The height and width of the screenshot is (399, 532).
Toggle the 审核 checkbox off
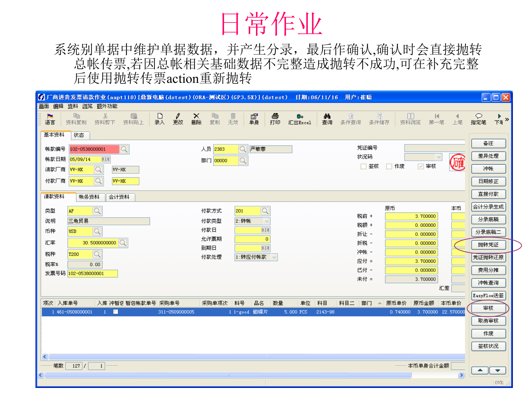(421, 166)
